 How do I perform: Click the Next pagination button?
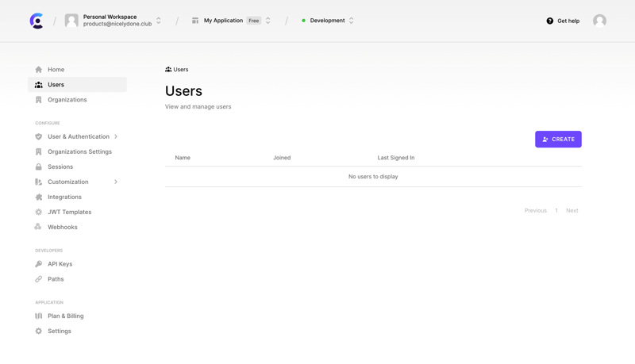pos(572,210)
